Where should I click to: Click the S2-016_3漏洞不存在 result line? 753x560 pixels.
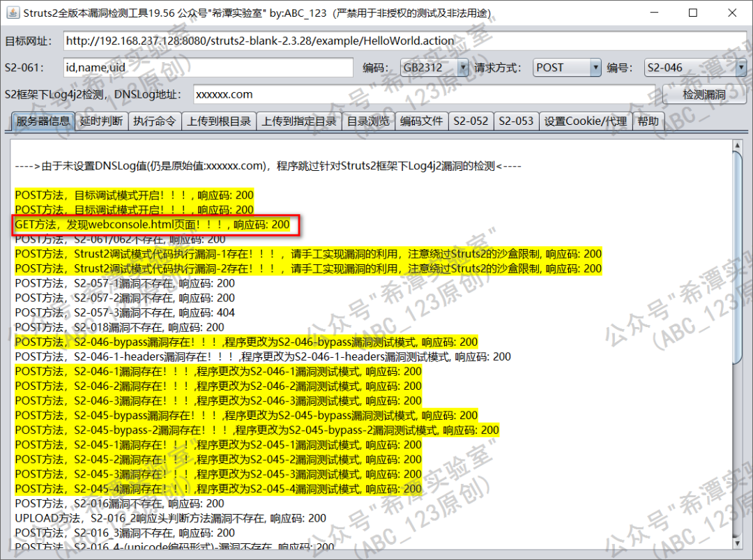pyautogui.click(x=125, y=533)
